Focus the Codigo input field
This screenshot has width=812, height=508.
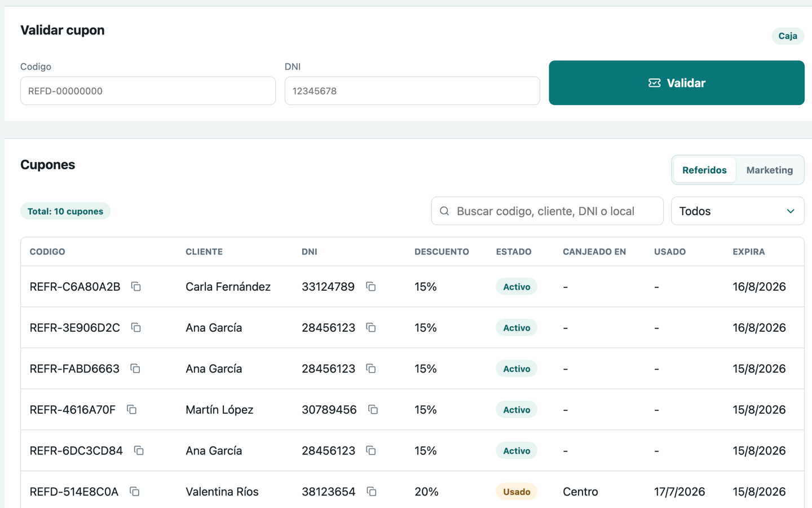(x=148, y=91)
